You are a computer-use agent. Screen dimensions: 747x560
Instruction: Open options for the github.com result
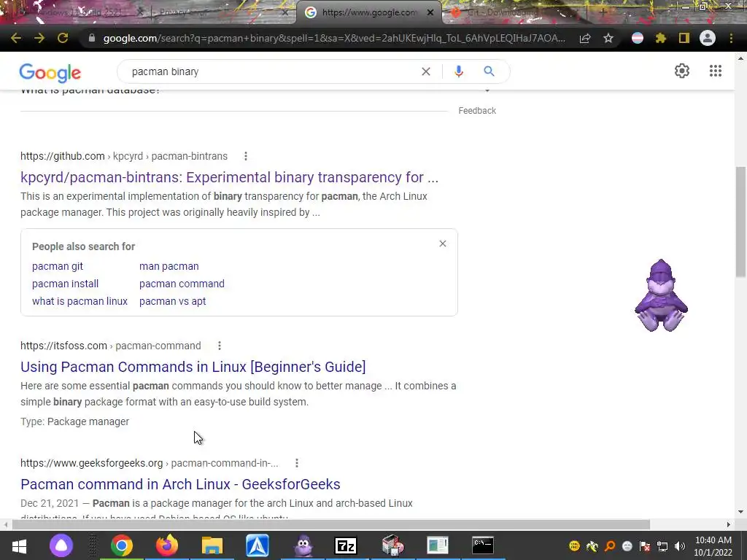(246, 156)
